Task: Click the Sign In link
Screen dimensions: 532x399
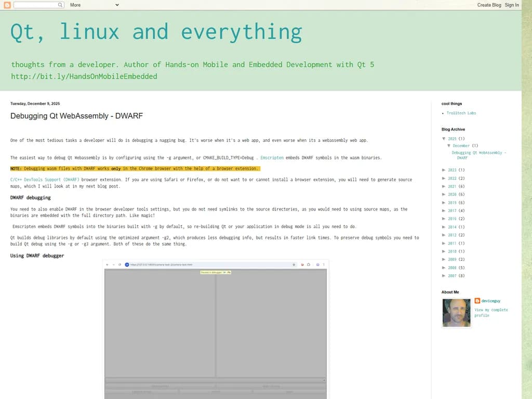Action: (x=512, y=5)
